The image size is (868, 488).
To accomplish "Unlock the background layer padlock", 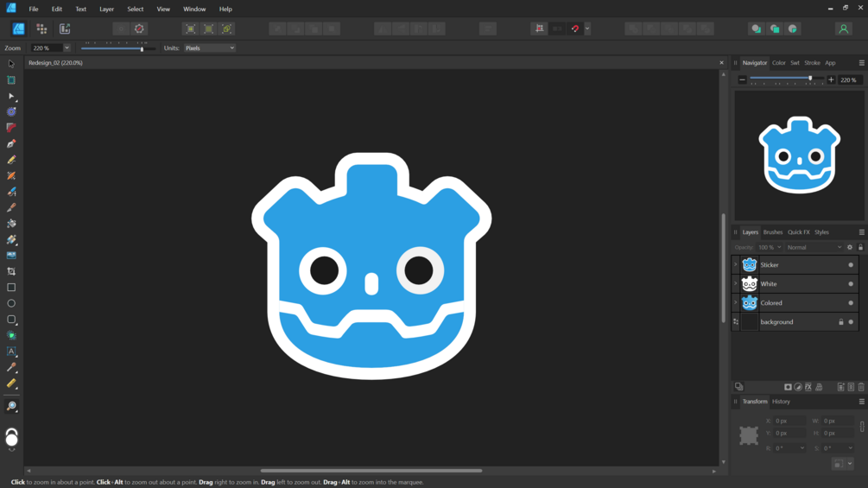I will click(841, 322).
